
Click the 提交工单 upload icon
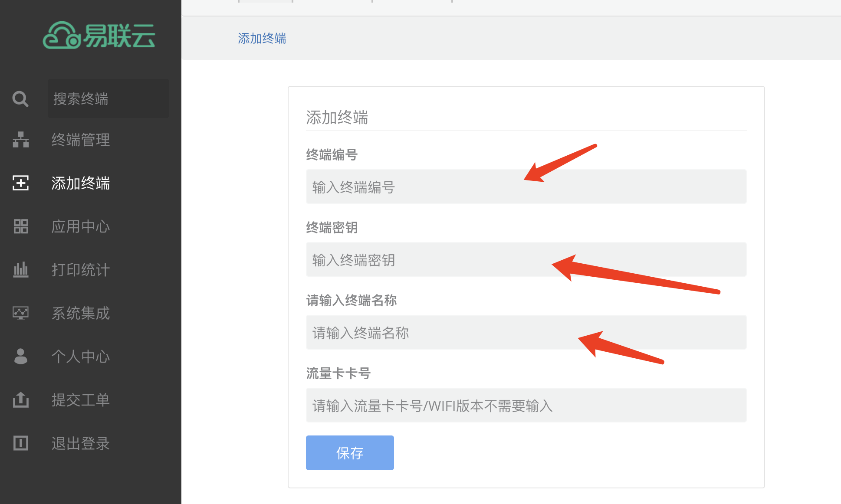21,400
